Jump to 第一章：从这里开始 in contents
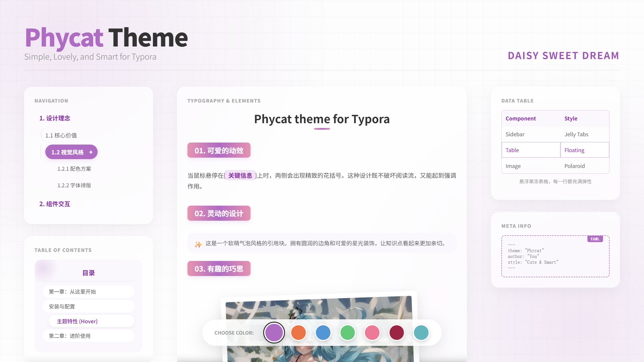 point(72,292)
